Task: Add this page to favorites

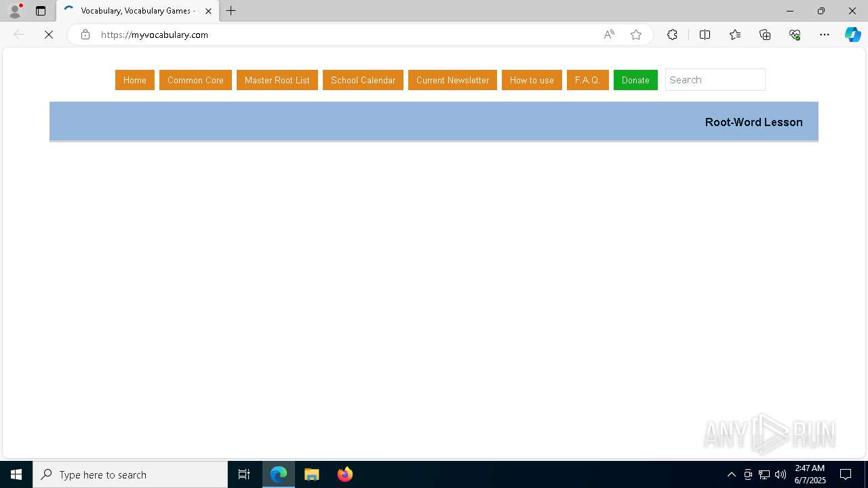Action: 636,35
